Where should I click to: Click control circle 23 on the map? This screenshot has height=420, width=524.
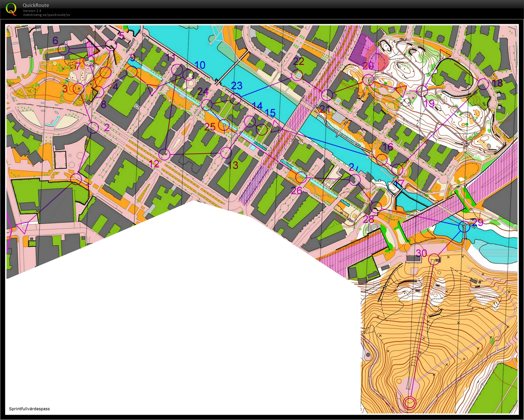point(235,99)
